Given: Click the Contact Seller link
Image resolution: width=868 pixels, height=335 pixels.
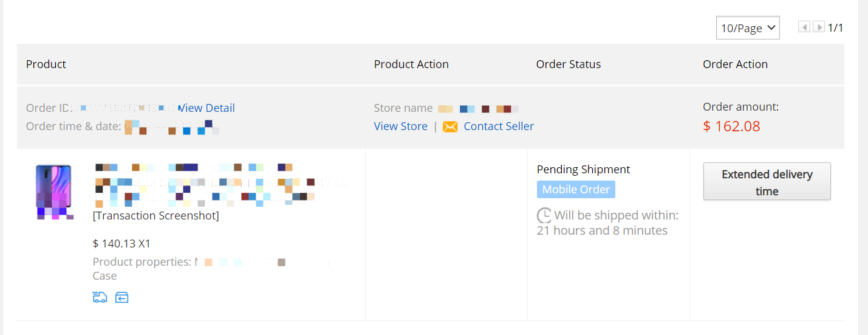Looking at the screenshot, I should (499, 126).
